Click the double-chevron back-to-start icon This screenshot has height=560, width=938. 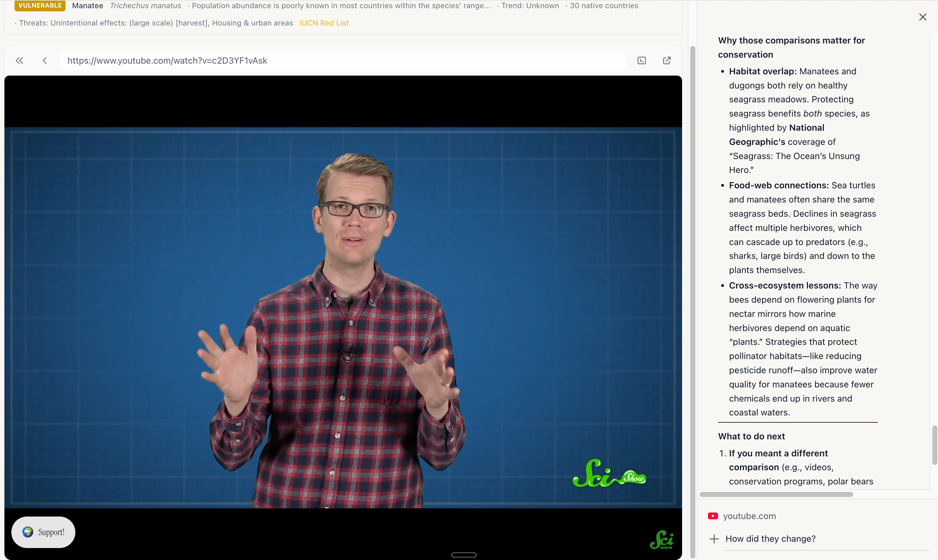tap(20, 60)
